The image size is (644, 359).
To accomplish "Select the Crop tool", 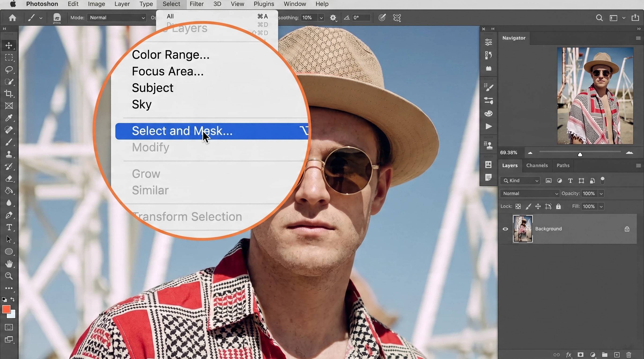I will 9,94.
